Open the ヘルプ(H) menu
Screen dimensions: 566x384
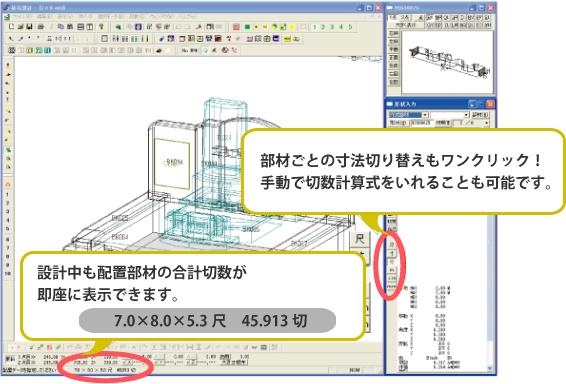tap(188, 17)
